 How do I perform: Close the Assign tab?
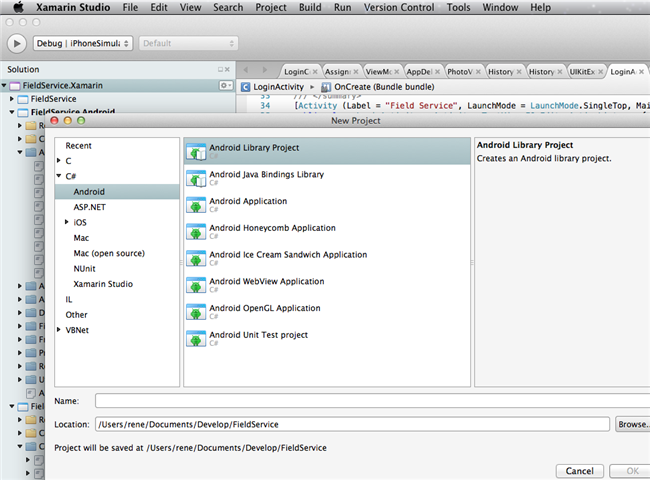pos(356,72)
